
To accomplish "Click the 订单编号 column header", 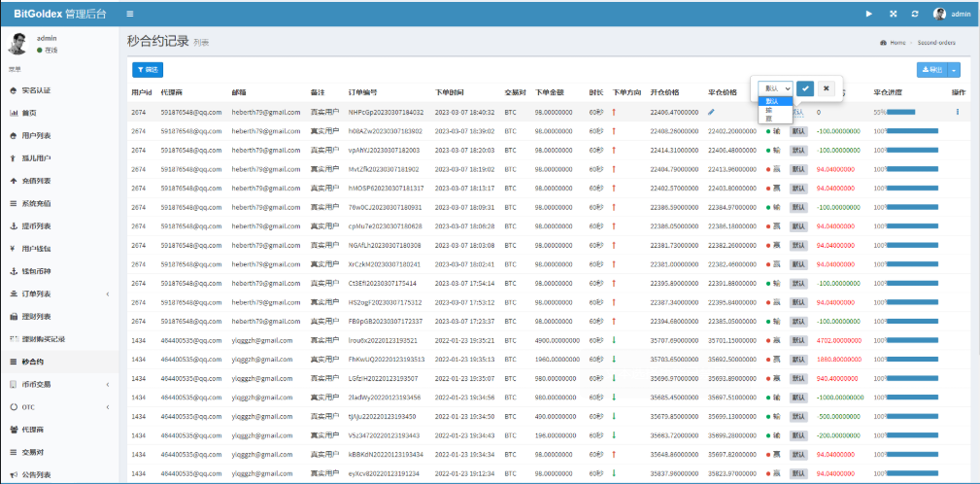I will [362, 92].
